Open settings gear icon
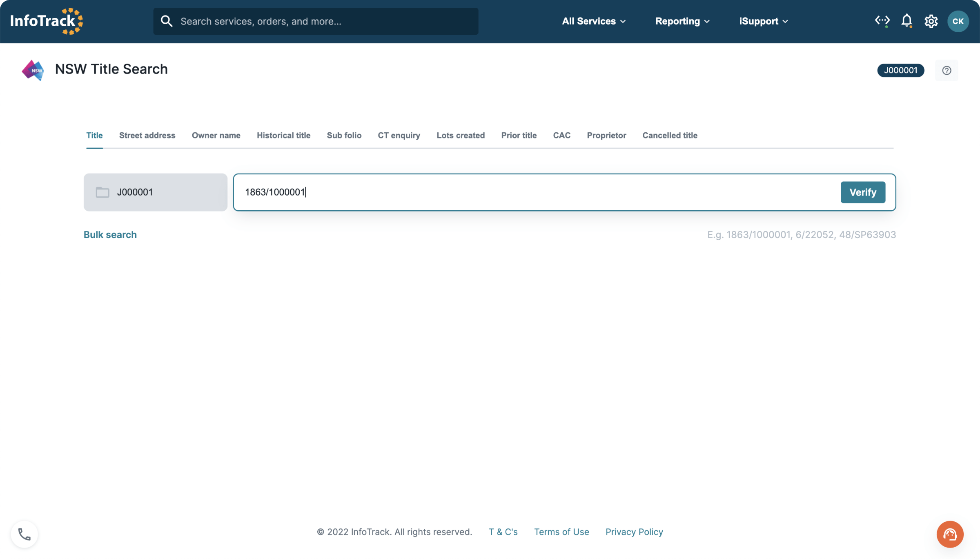Screen dimensions: 980x559 [x=931, y=21]
